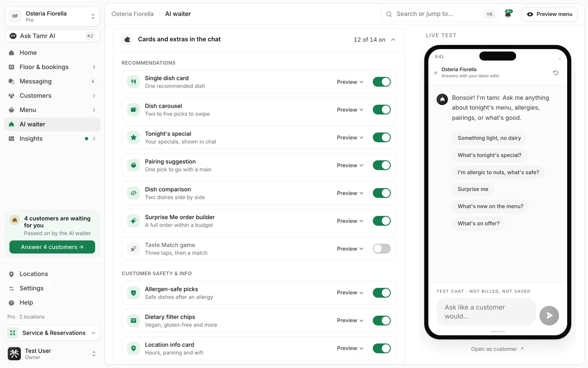This screenshot has height=368, width=588.
Task: Click the Tonight's special star icon
Action: tap(134, 137)
